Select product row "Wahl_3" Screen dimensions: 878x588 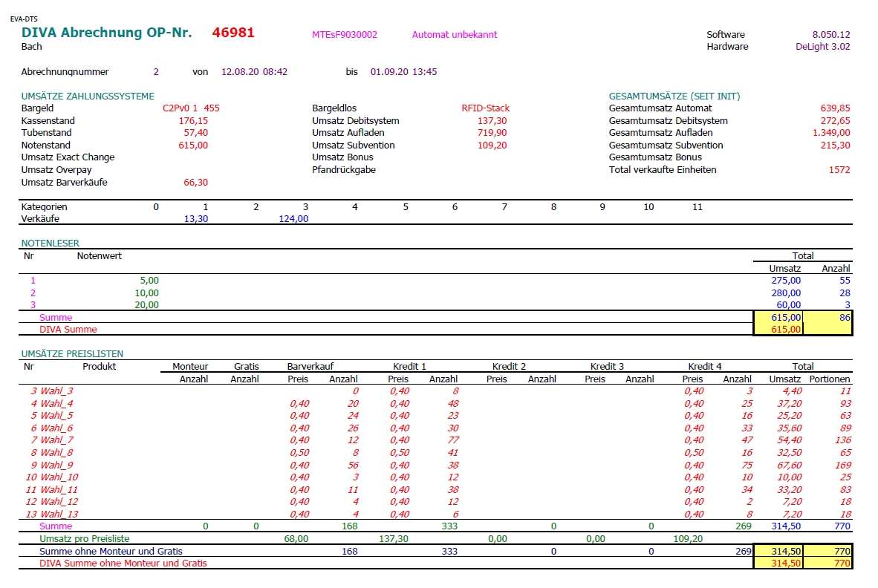435,391
